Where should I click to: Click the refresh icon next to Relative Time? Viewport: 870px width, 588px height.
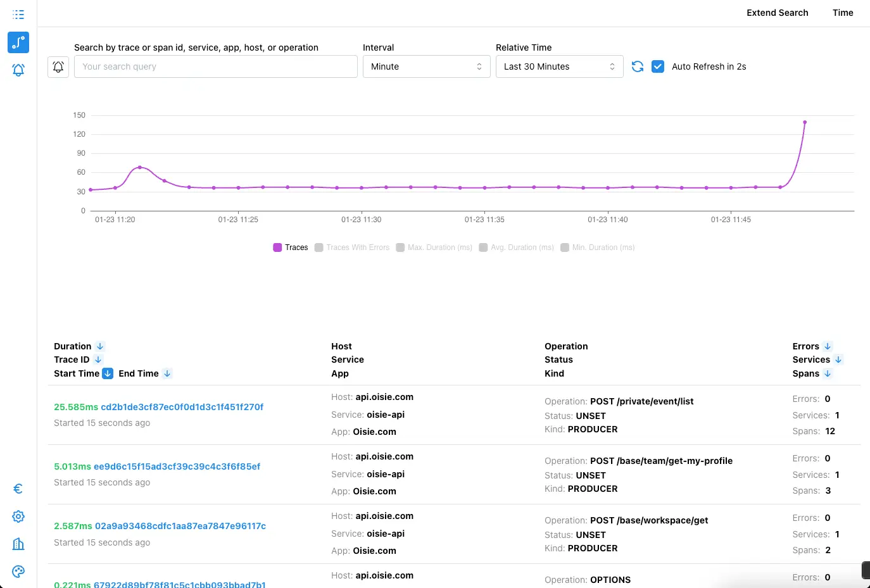[x=638, y=66]
